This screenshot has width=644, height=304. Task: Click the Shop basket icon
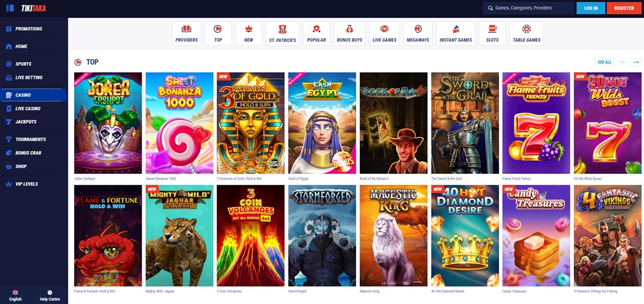[x=8, y=166]
